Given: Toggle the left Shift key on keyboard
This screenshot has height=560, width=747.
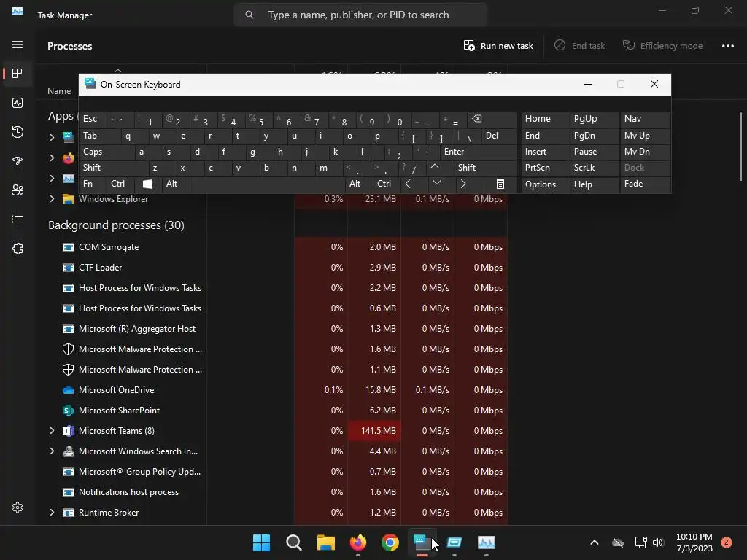Looking at the screenshot, I should click(x=113, y=168).
